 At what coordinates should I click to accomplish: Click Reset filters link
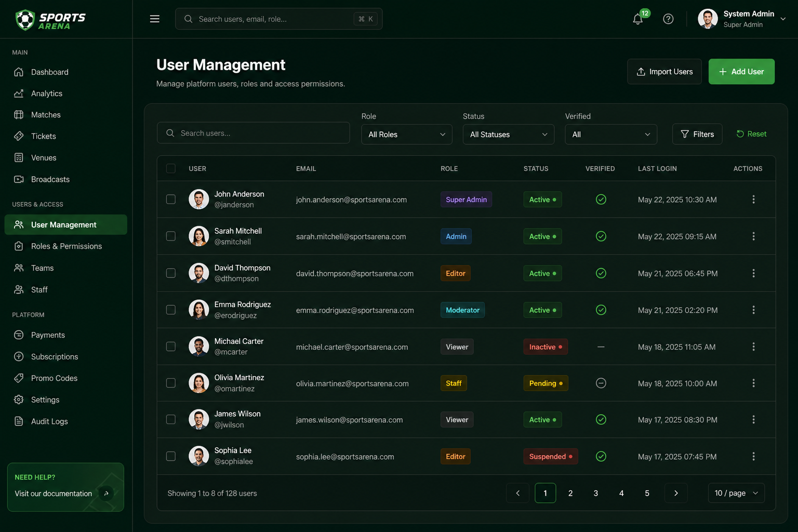(x=751, y=134)
